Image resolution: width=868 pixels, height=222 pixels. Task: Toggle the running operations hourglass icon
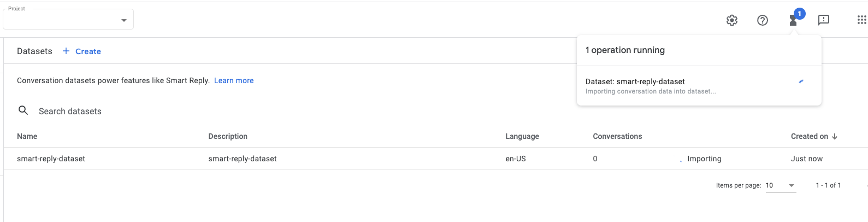(x=793, y=20)
